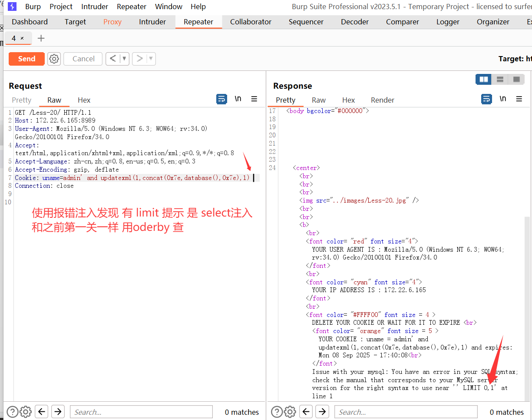532x420 pixels.
Task: Select Pretty view in Response panel
Action: (x=285, y=100)
